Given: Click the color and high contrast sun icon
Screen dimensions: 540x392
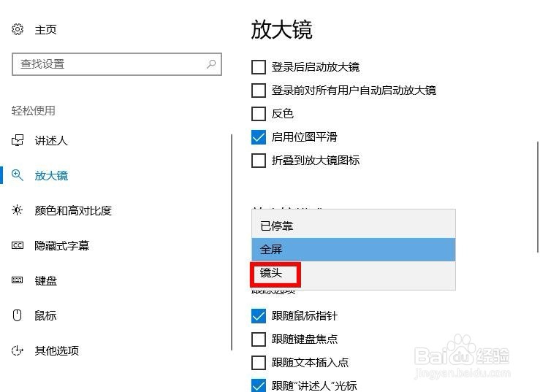Looking at the screenshot, I should point(17,210).
